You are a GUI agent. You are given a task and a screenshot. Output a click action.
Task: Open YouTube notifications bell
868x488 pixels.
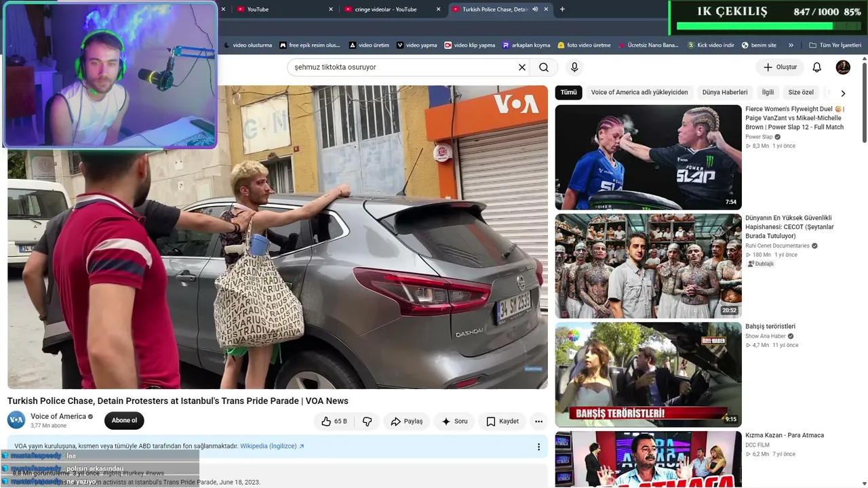click(817, 67)
